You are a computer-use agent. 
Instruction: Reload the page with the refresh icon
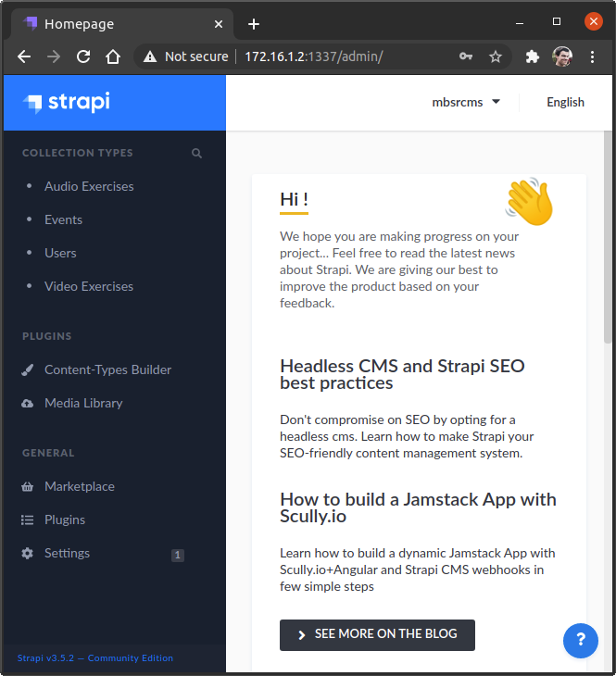coord(83,56)
